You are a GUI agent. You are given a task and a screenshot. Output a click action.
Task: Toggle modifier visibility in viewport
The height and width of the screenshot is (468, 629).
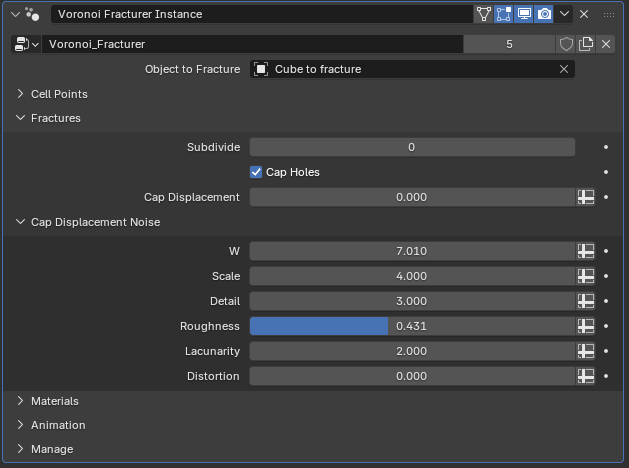click(523, 14)
